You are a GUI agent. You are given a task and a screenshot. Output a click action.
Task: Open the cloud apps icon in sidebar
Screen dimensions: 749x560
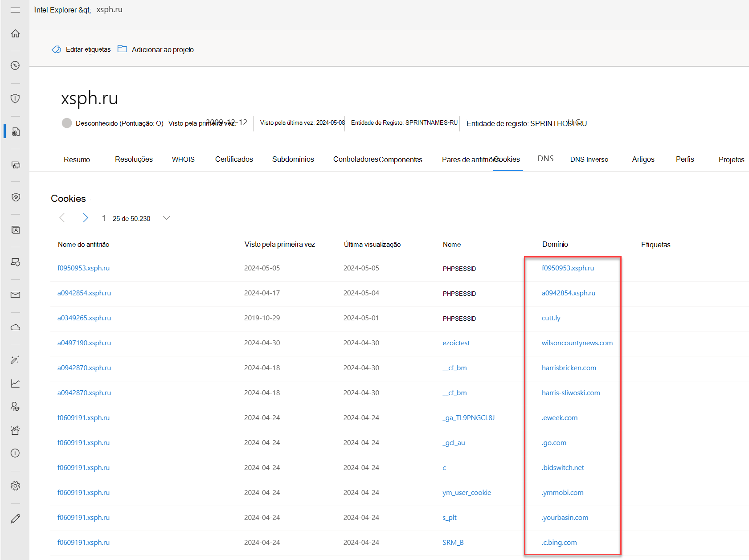(15, 327)
